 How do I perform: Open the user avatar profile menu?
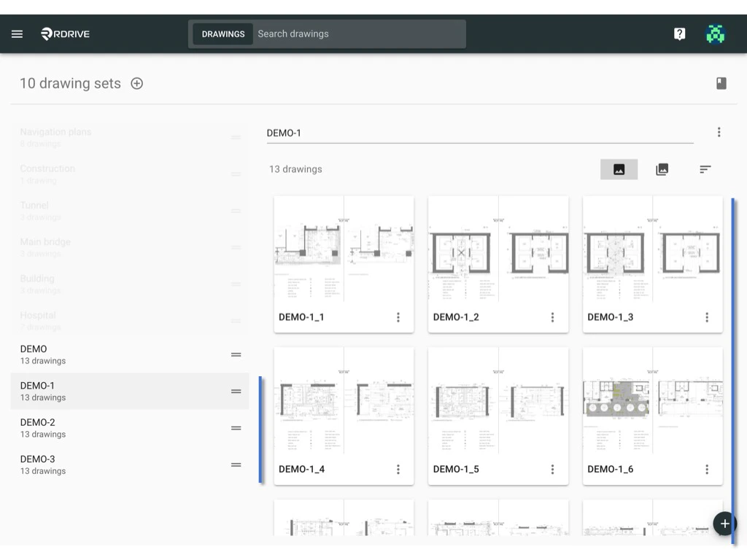pyautogui.click(x=715, y=34)
